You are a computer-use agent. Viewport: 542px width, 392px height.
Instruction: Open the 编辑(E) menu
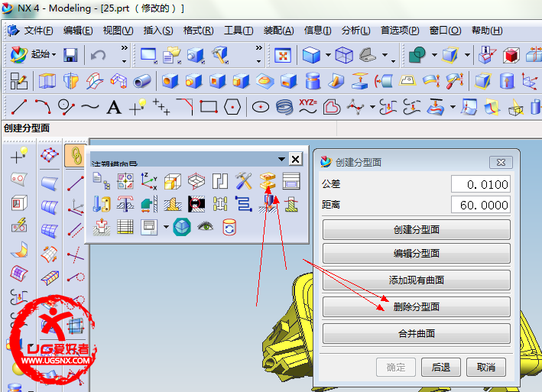click(78, 31)
